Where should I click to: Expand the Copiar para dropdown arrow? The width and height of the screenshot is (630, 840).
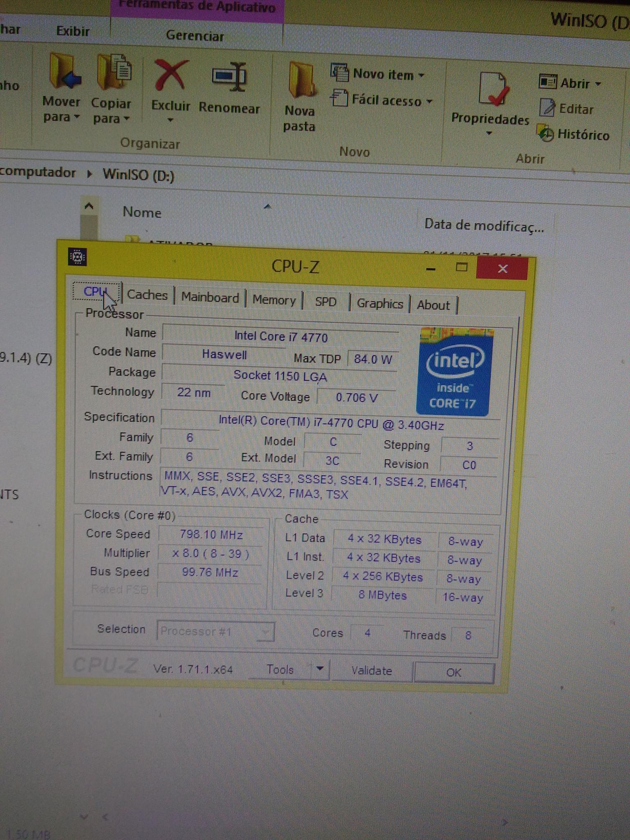click(x=126, y=119)
